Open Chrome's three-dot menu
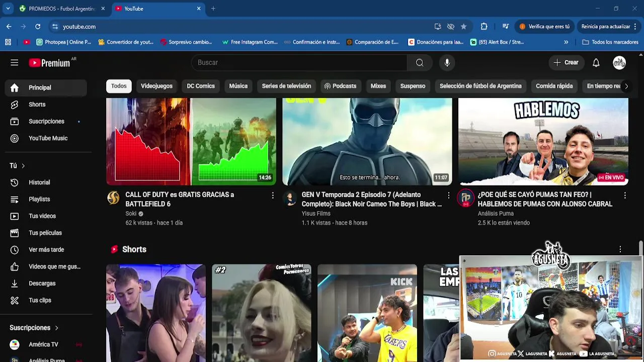Screen dimensions: 644x362 [635, 27]
